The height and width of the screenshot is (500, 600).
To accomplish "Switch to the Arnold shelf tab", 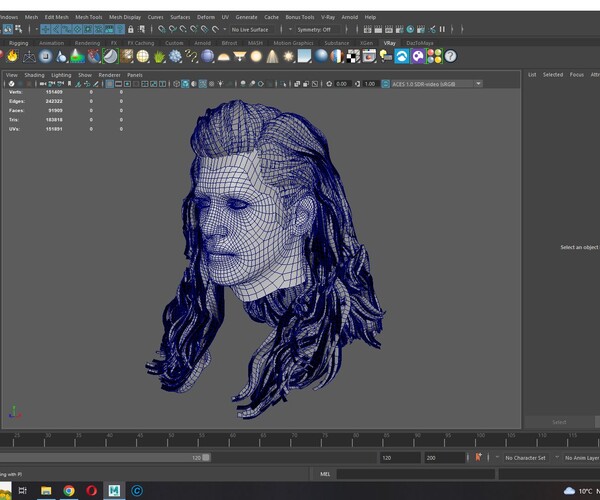I will (x=202, y=43).
